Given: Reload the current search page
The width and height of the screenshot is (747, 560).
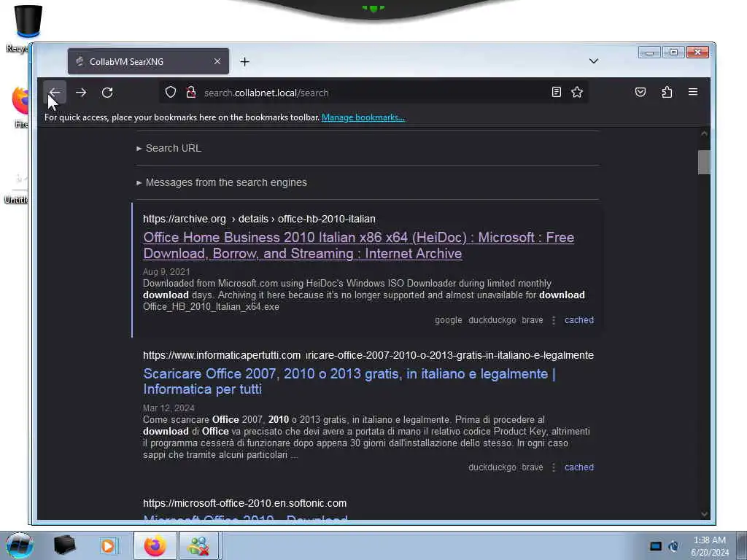Looking at the screenshot, I should (107, 93).
